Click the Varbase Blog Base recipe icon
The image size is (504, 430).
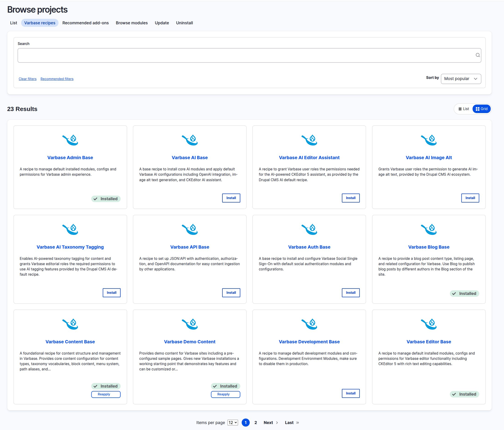pos(429,229)
